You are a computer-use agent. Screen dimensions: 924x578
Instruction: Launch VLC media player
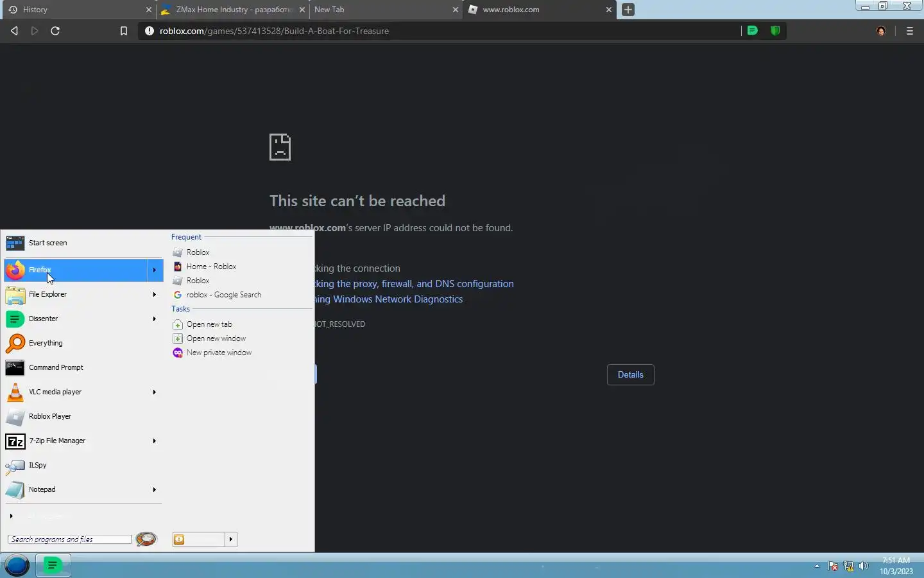83,392
